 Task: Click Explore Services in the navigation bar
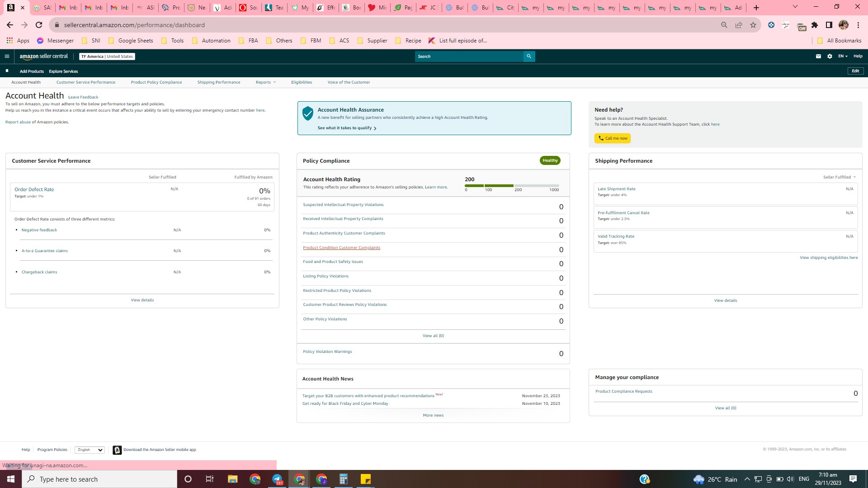tap(63, 71)
